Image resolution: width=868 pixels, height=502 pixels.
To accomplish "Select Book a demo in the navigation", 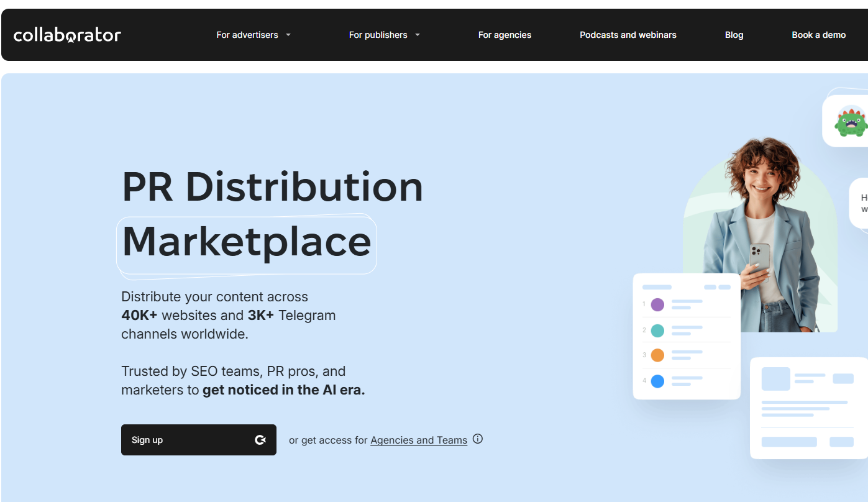I will click(x=818, y=35).
